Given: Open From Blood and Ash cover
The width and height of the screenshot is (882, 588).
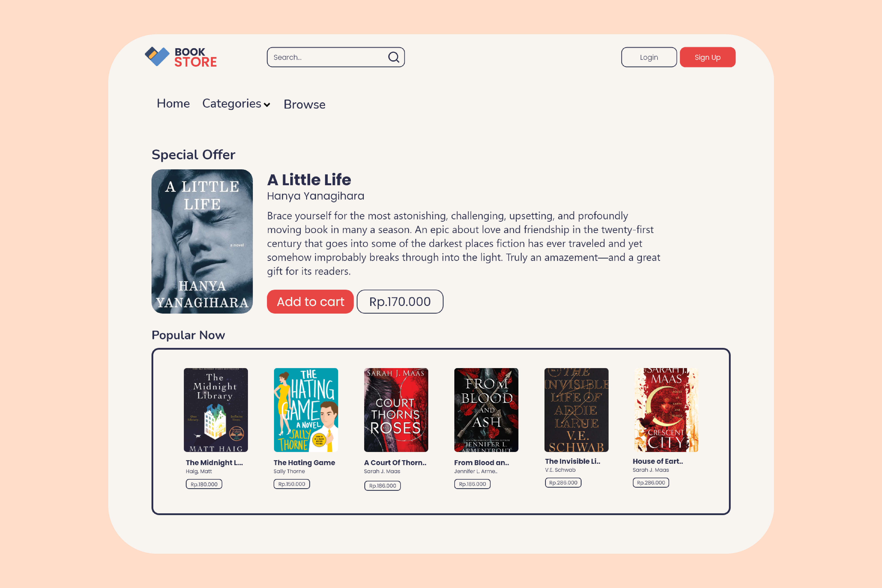Looking at the screenshot, I should pos(486,410).
